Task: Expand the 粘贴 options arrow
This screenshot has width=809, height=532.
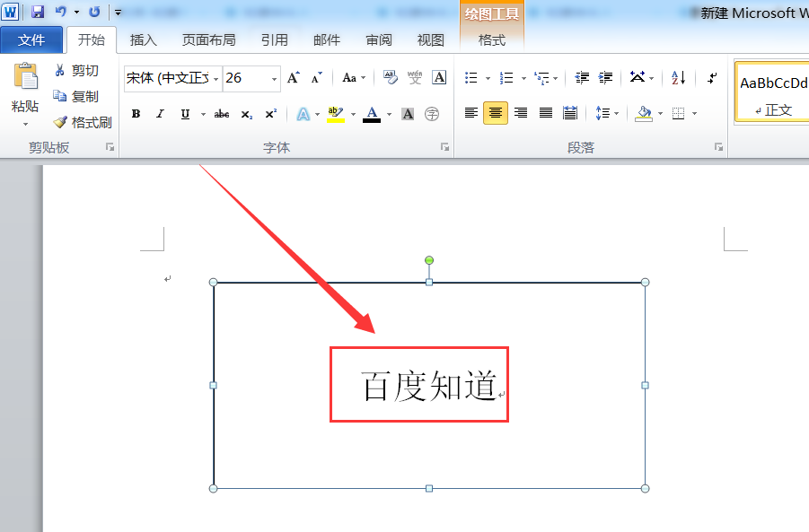Action: [25, 124]
